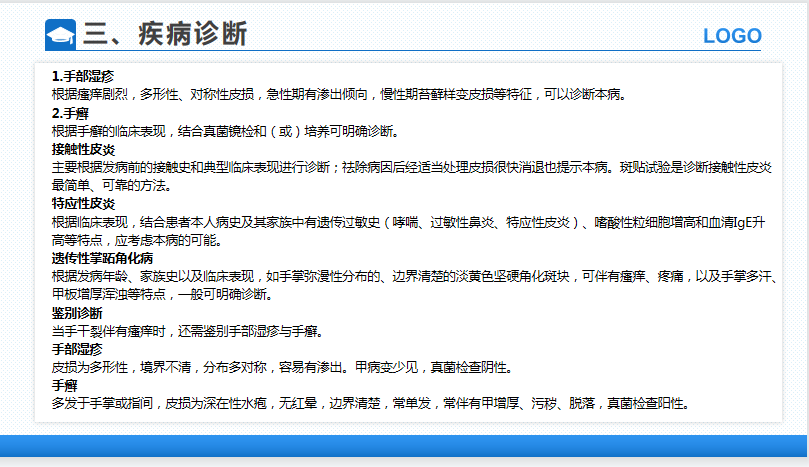
Task: Click the 手部湿疹 subheading under 鉴别诊断
Action: (x=77, y=349)
